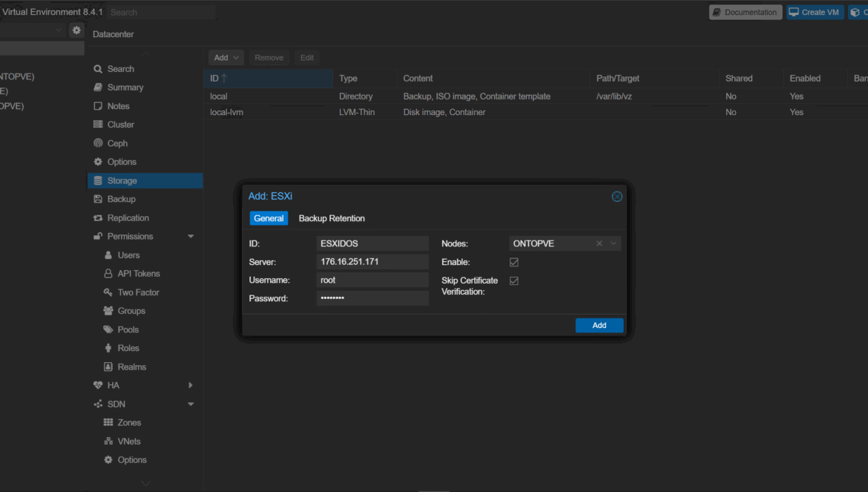Click the Permissions unlock icon
The width and height of the screenshot is (868, 492).
[98, 236]
